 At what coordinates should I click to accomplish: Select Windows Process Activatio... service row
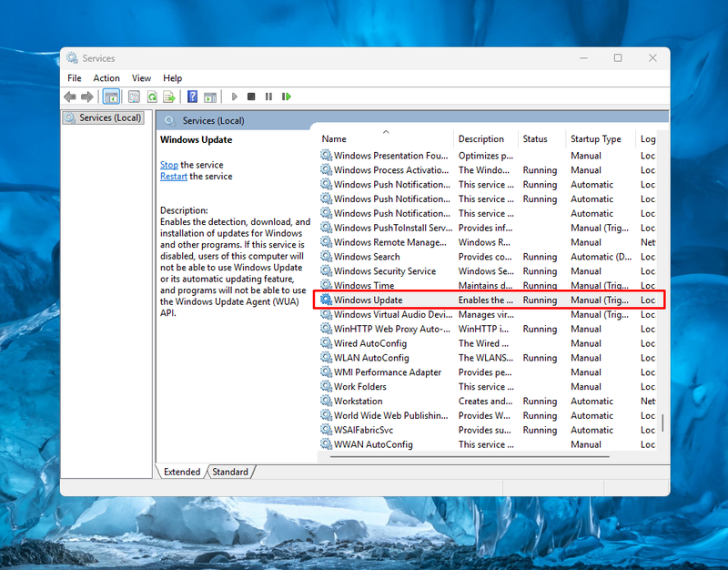(488, 170)
